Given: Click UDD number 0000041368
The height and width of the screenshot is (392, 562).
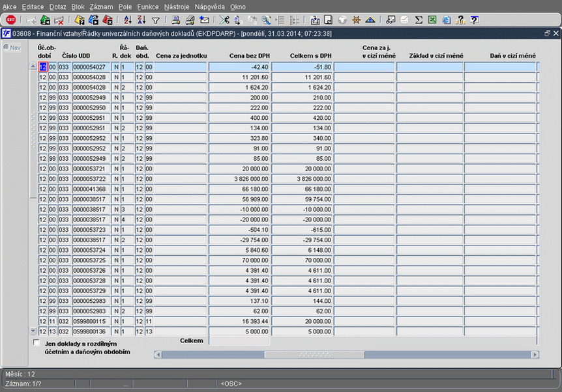Looking at the screenshot, I should 91,189.
